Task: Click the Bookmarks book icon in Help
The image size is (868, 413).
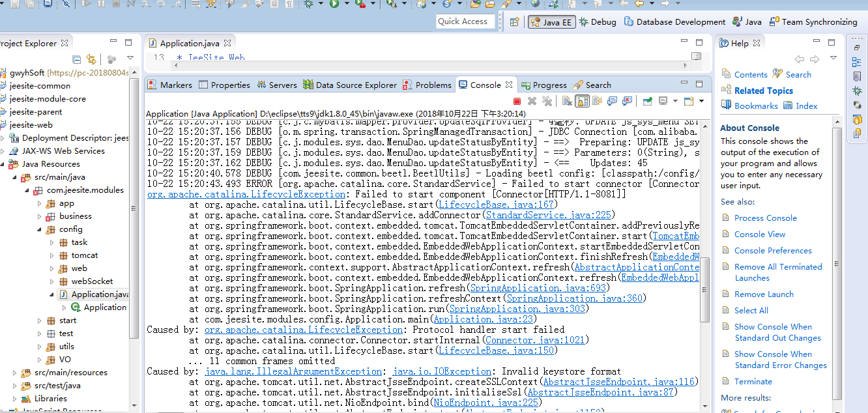Action: click(726, 106)
